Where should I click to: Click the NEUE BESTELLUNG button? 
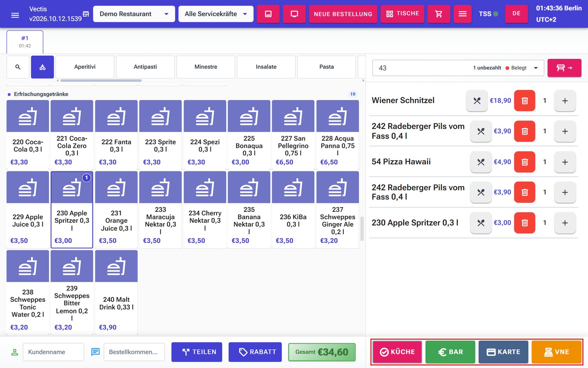[x=343, y=14]
